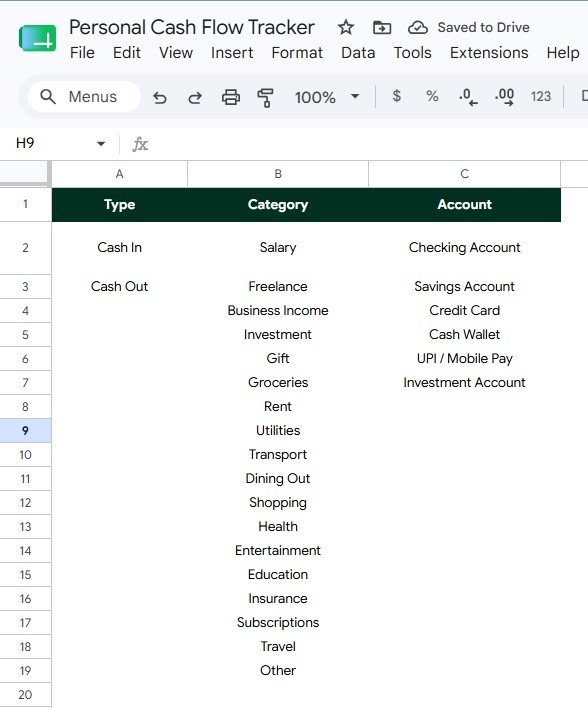Select row 1 header
The height and width of the screenshot is (708, 588).
point(25,204)
